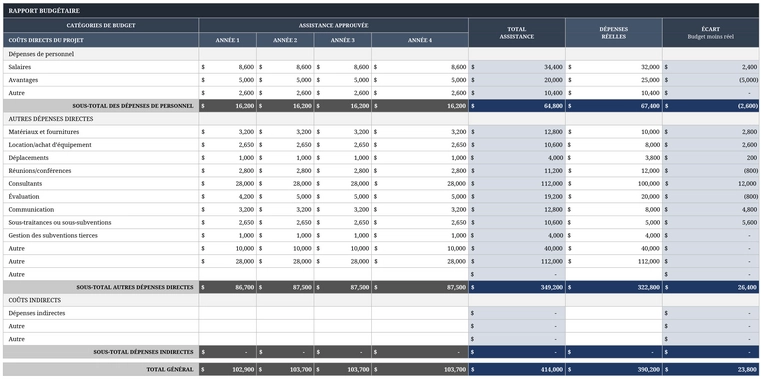Click Salaires total assistance 34,400
The width and height of the screenshot is (761, 379).
tap(517, 67)
